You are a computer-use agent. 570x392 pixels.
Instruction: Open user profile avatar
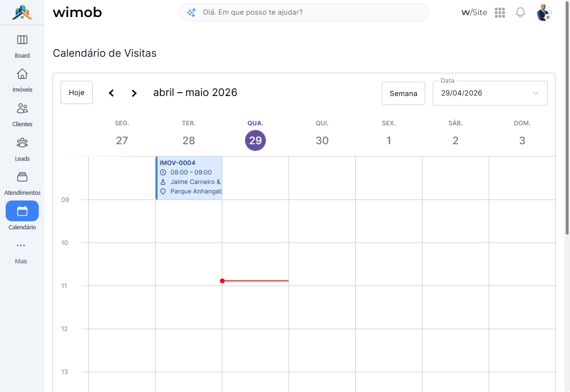(x=544, y=13)
